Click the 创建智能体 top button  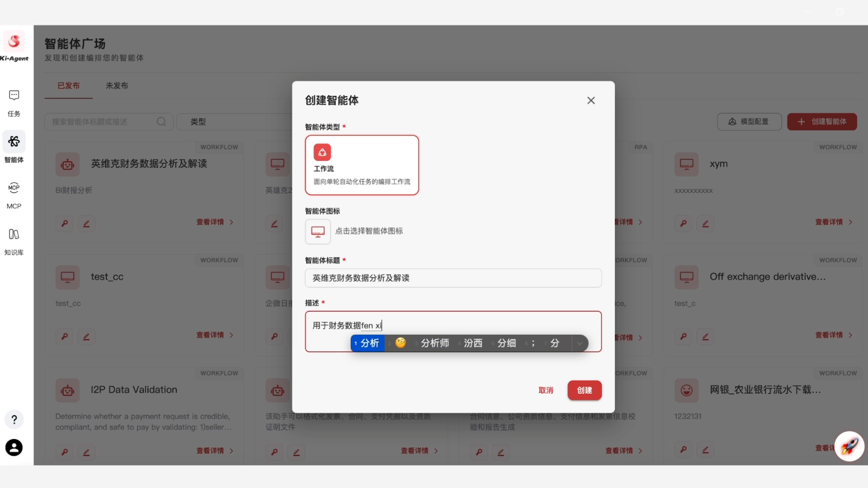click(x=822, y=122)
